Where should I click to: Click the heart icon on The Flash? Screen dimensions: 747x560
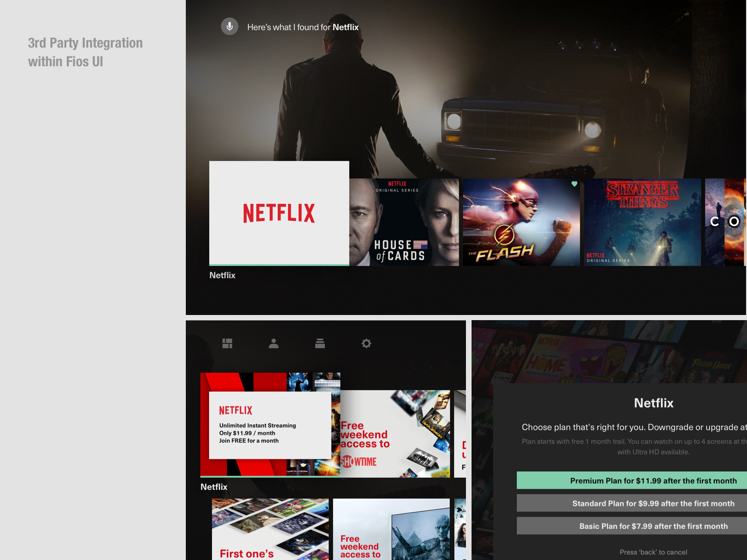(574, 184)
